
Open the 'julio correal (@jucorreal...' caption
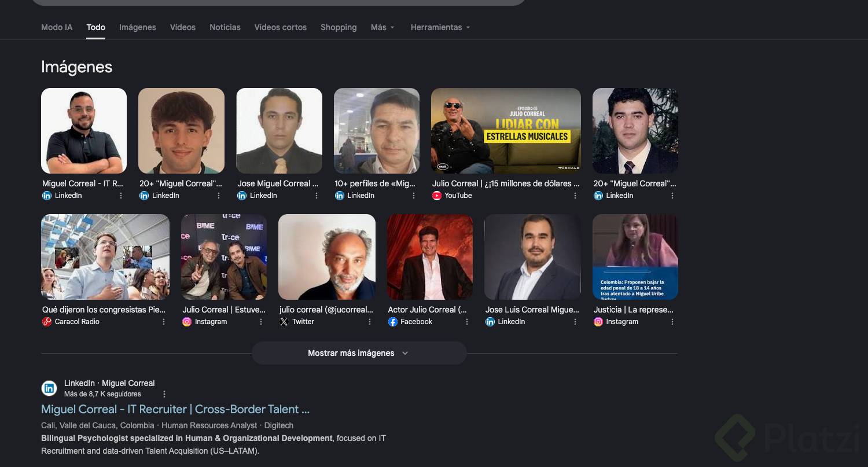[x=326, y=310]
